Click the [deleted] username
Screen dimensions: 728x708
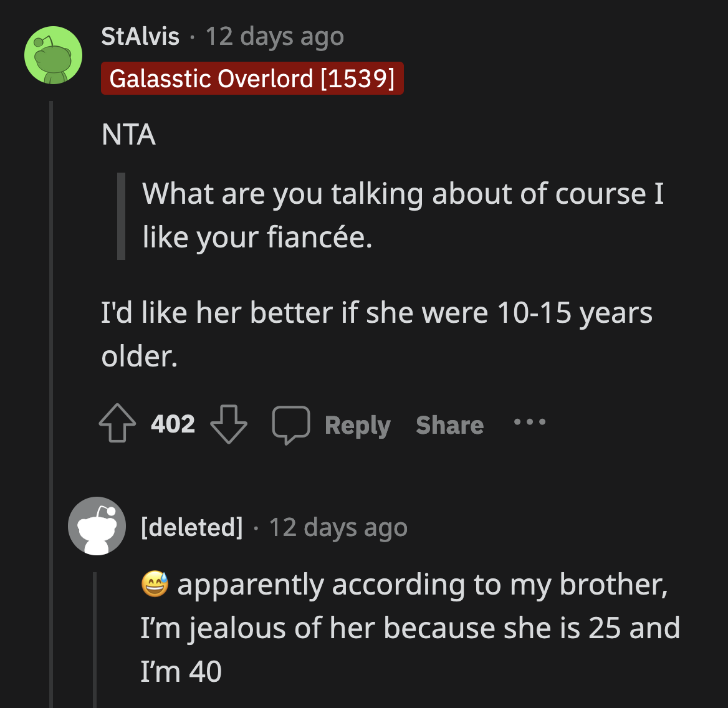coord(192,527)
